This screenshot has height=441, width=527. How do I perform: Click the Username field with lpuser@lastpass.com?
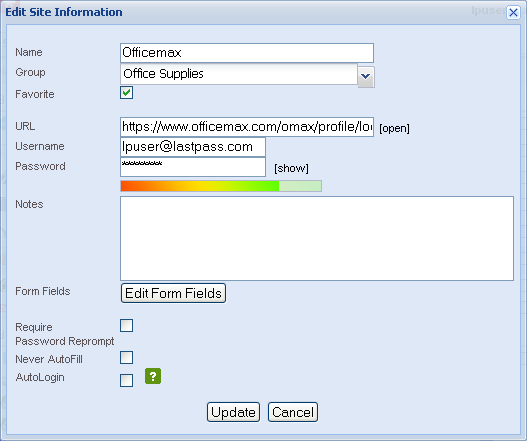click(193, 147)
